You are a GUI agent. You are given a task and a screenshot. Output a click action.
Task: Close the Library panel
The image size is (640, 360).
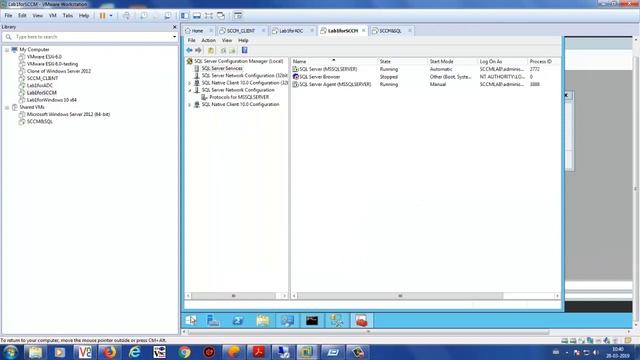[x=175, y=27]
